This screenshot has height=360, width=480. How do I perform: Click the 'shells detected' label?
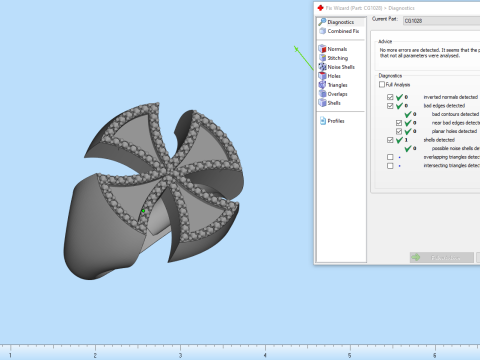pyautogui.click(x=439, y=140)
